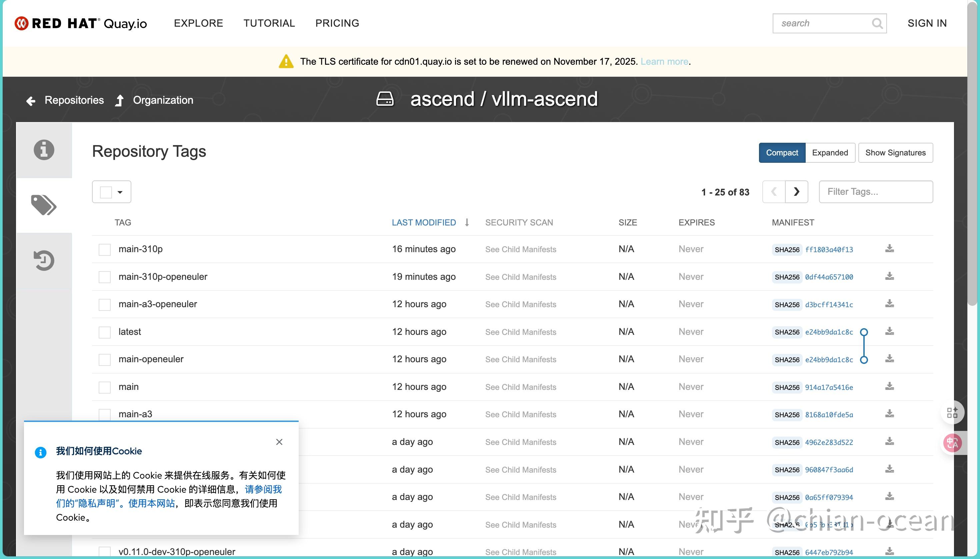Check the checkbox for main-310p tag
Screen dimensions: 980x559
click(104, 249)
